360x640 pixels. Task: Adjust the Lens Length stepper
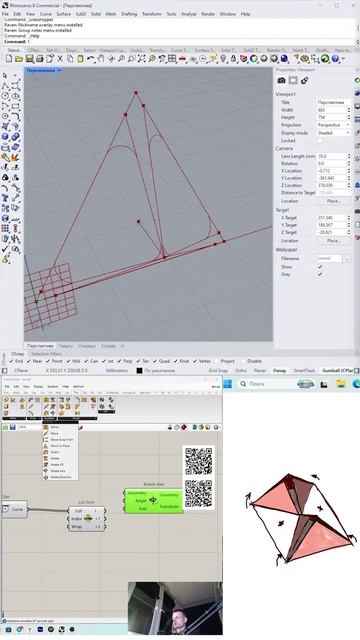[x=349, y=156]
